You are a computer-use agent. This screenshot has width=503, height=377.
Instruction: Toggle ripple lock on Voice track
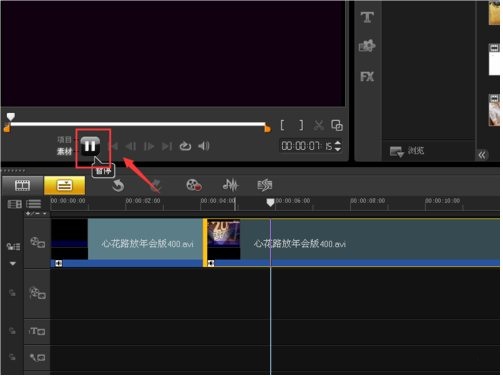12,357
